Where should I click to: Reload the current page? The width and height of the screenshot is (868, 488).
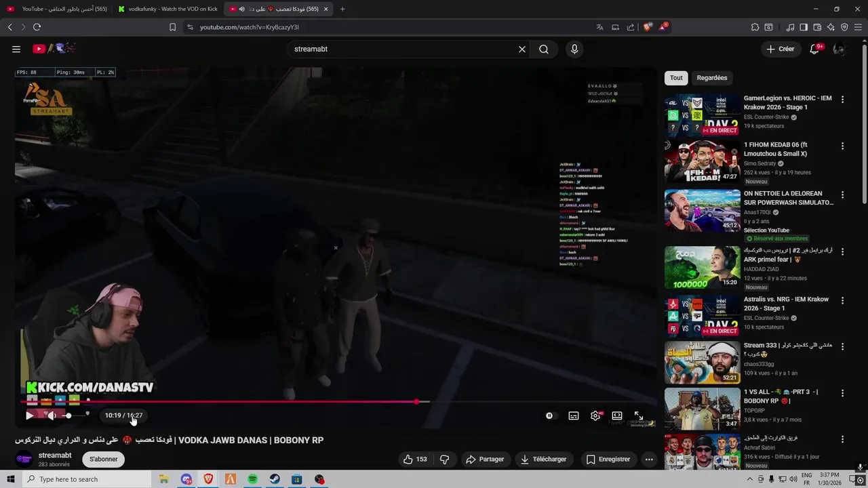[x=37, y=27]
